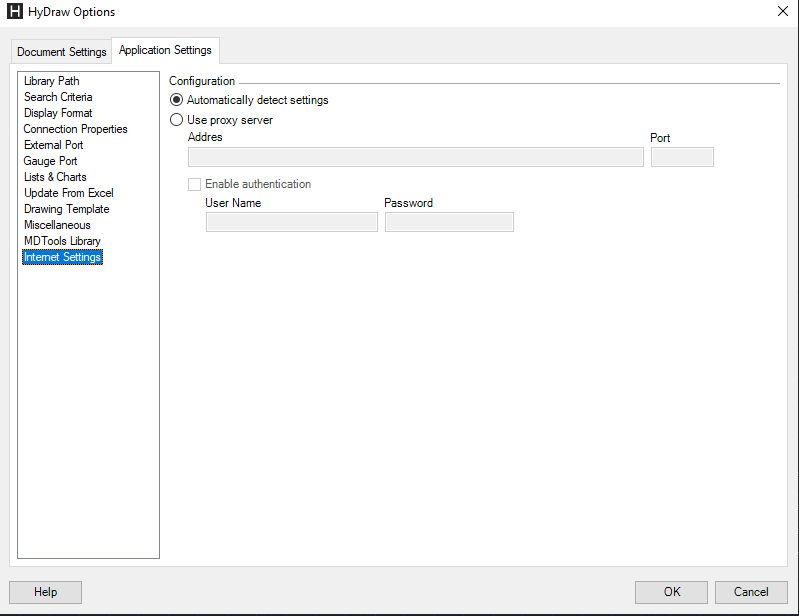Select Search Criteria in the list

coord(58,97)
